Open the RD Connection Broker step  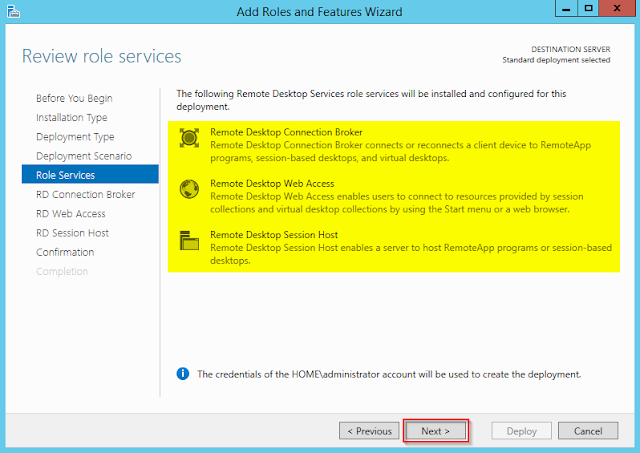(x=85, y=194)
